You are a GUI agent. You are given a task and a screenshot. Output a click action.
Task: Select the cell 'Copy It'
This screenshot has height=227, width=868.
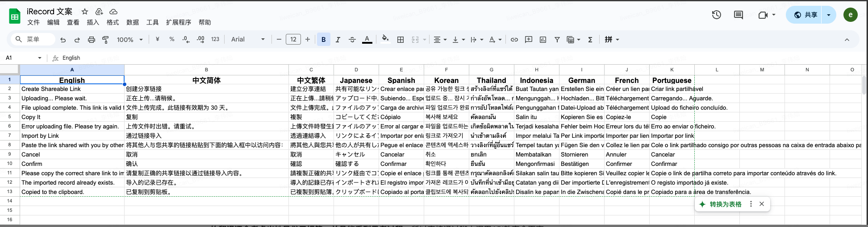(72, 117)
